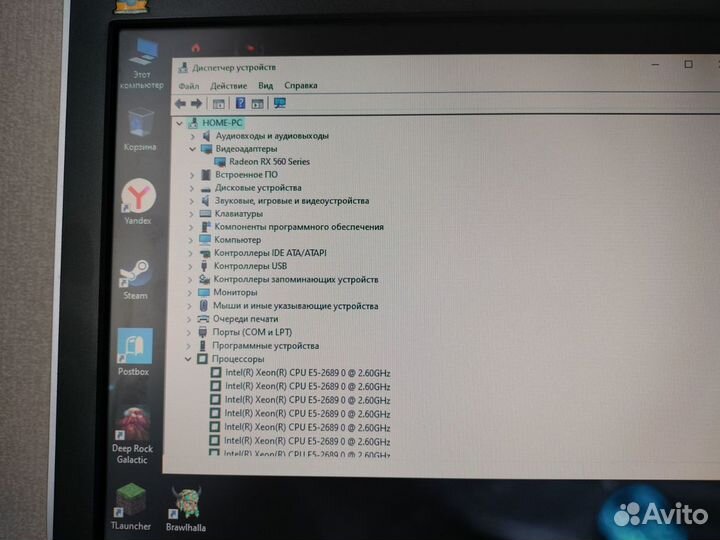The image size is (720, 540).
Task: Click the speaker icon beside Аудиовходы и аудиовыходы
Action: tap(206, 136)
